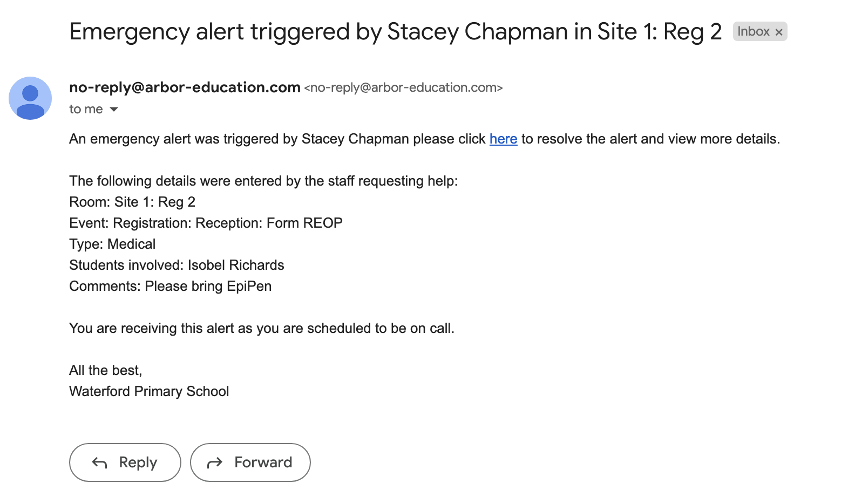855x504 pixels.
Task: Click the Reply button
Action: 125,462
